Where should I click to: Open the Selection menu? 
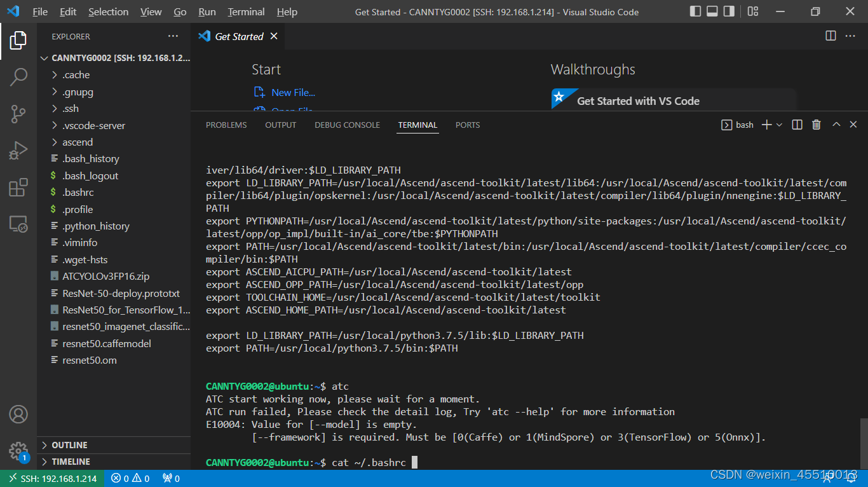[x=108, y=11]
